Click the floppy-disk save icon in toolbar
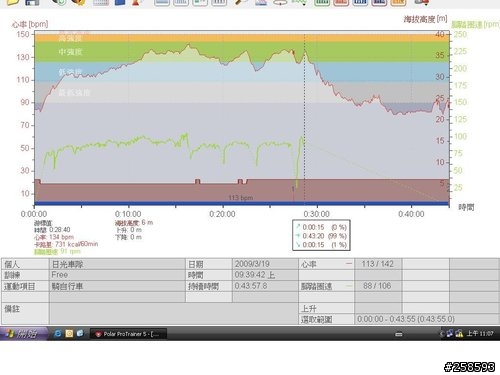Viewport: 500px width, 375px height. coord(32,2)
